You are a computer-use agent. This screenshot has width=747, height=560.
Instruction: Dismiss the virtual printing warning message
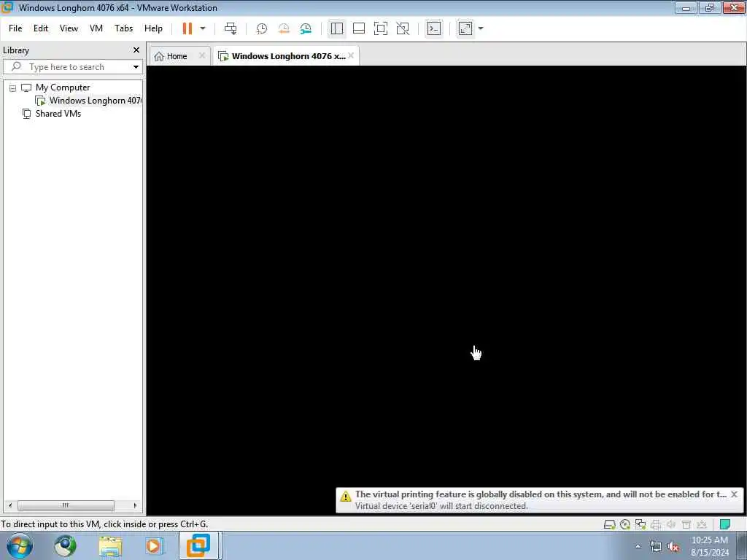pos(734,494)
